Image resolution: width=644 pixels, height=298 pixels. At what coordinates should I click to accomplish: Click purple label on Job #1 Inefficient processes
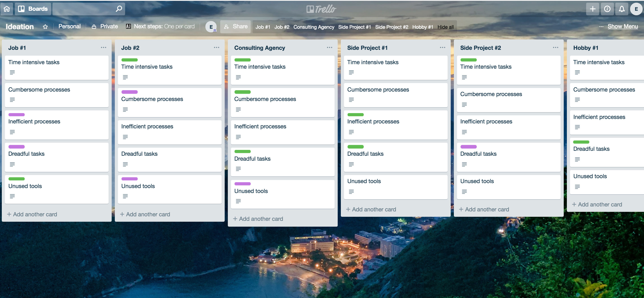click(x=17, y=115)
